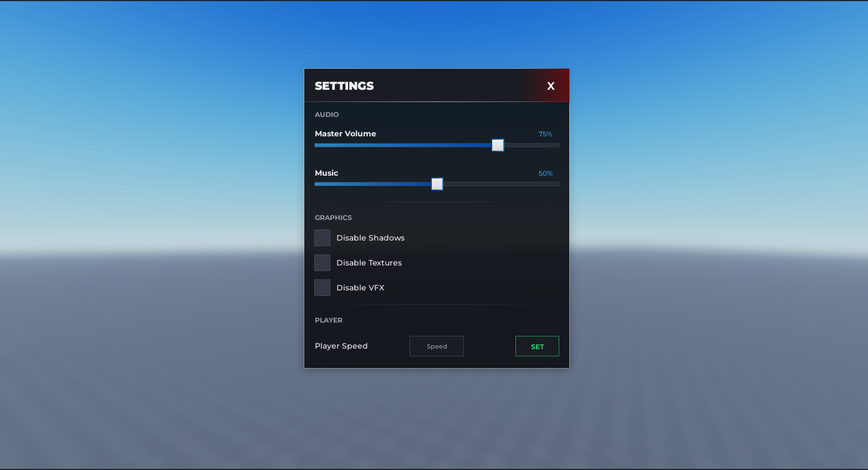
Task: Click the Disable VFX label text
Action: pyautogui.click(x=360, y=288)
